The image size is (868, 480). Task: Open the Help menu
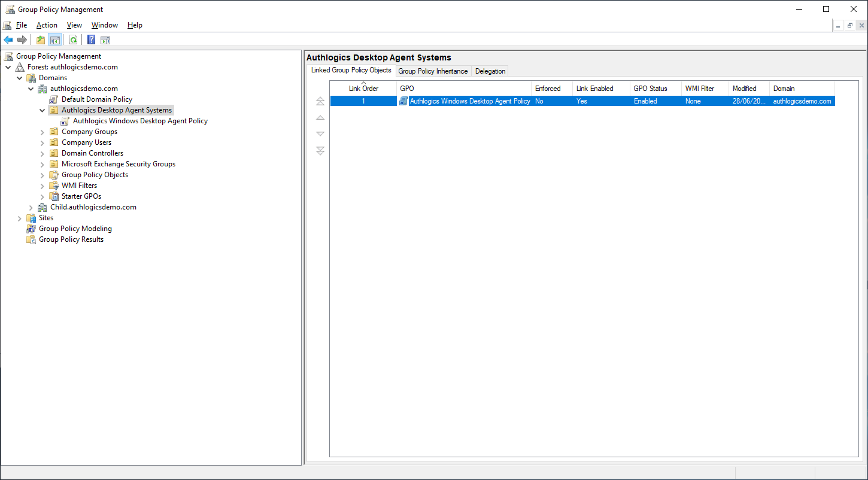click(135, 25)
